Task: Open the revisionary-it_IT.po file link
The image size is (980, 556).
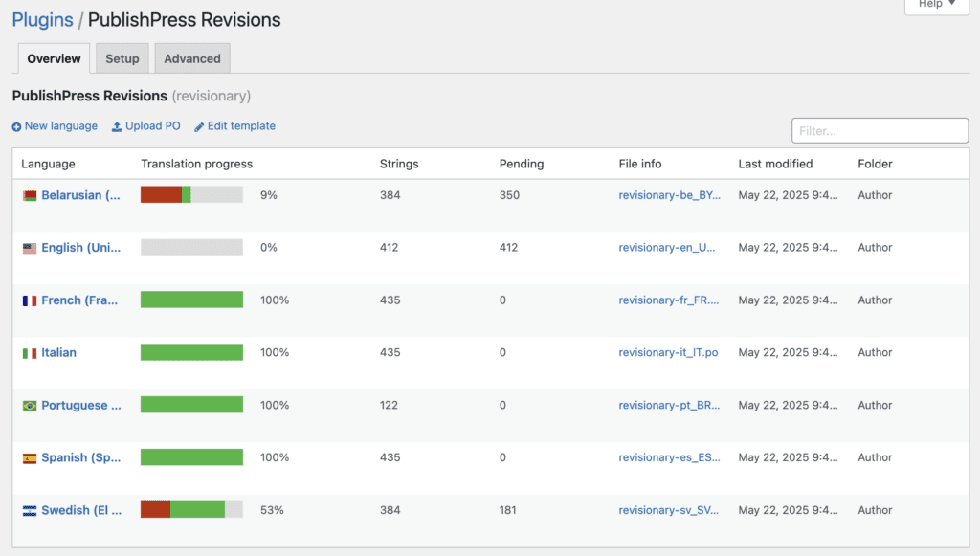Action: [x=668, y=353]
